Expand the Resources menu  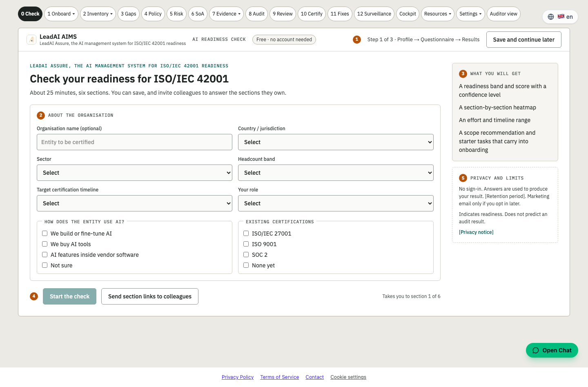tap(438, 14)
